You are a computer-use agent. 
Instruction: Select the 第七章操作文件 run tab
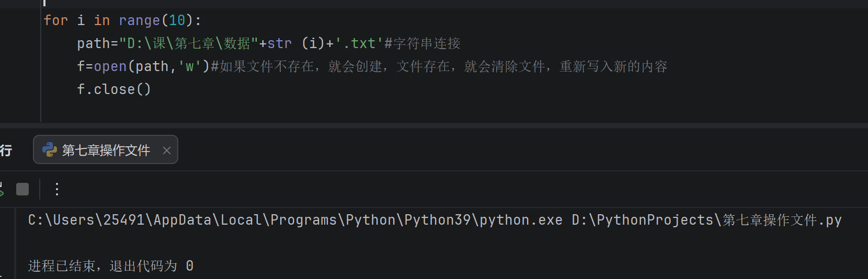(106, 150)
